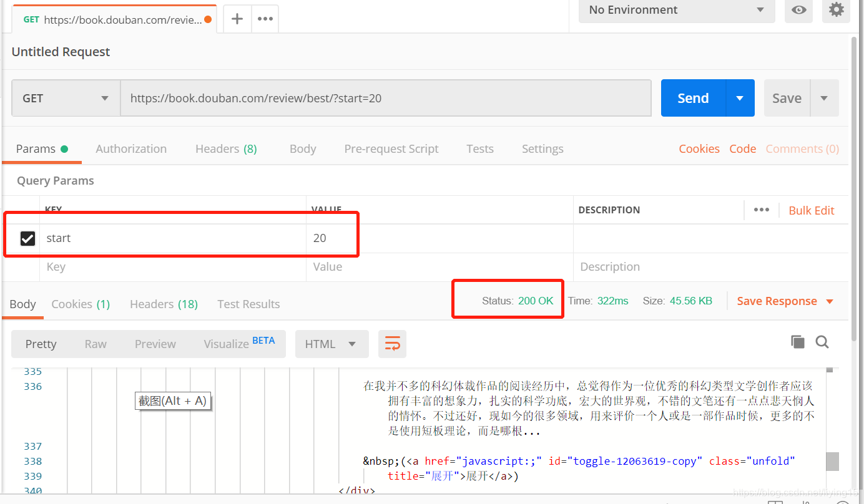This screenshot has width=864, height=504.
Task: Open the response Headers (18) tab
Action: [164, 304]
